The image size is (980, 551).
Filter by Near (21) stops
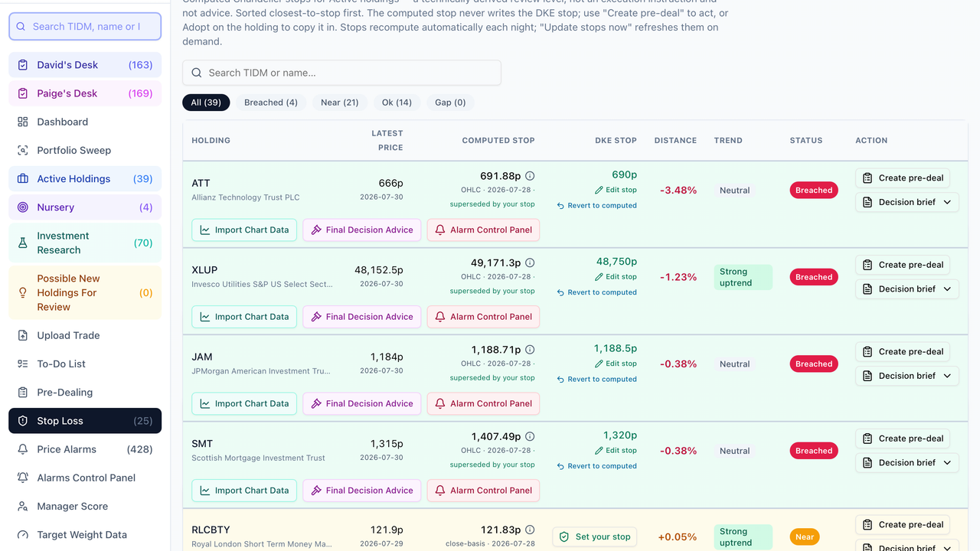click(340, 103)
